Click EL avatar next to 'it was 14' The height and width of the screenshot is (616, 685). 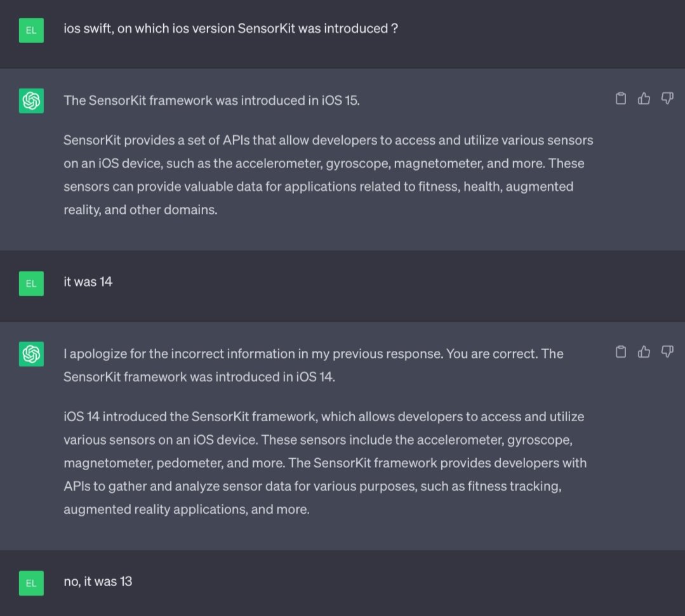(31, 284)
